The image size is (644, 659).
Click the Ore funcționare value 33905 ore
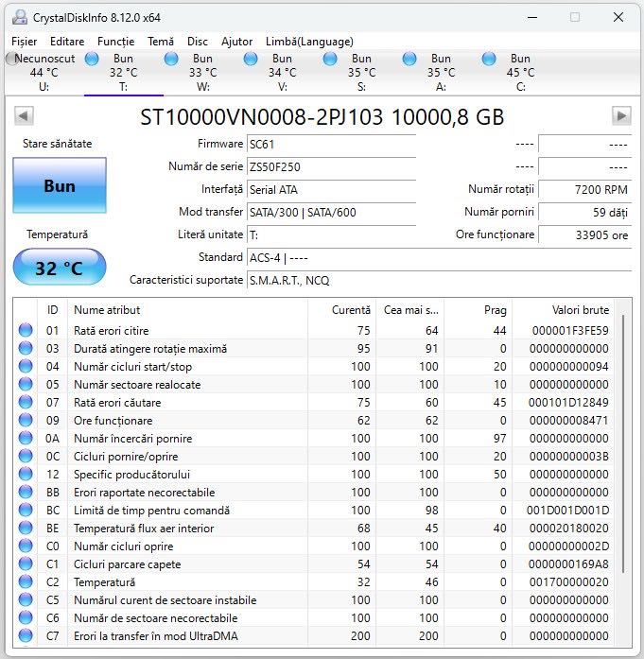(584, 234)
